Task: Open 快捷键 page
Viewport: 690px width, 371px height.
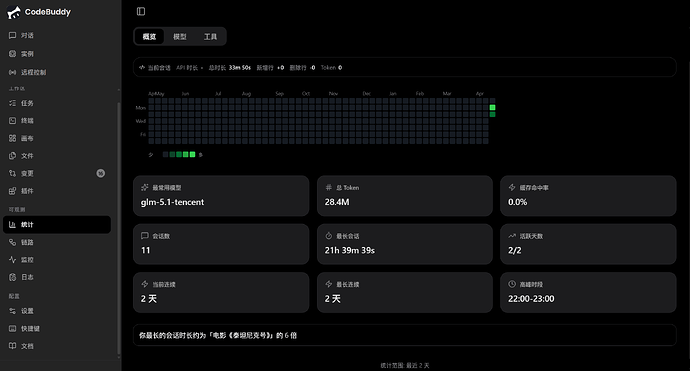Action: 57,328
